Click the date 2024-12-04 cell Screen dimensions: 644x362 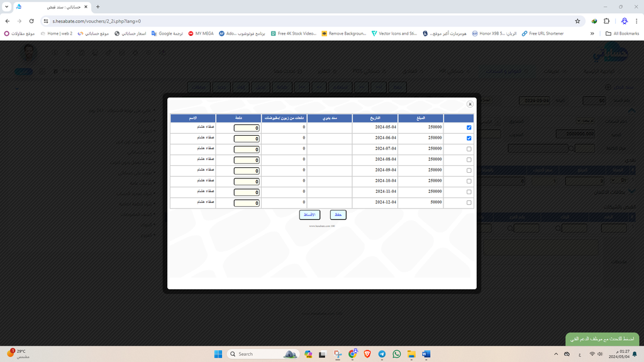click(386, 202)
